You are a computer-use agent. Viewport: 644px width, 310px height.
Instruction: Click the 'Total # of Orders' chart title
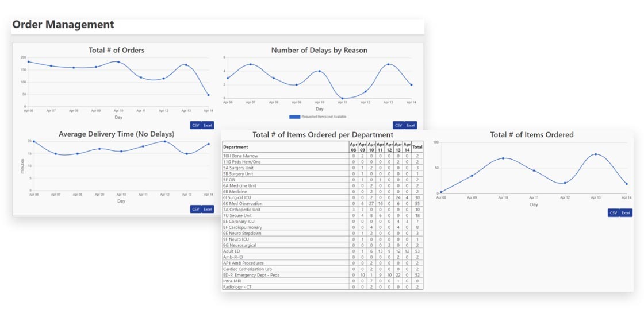pyautogui.click(x=117, y=50)
